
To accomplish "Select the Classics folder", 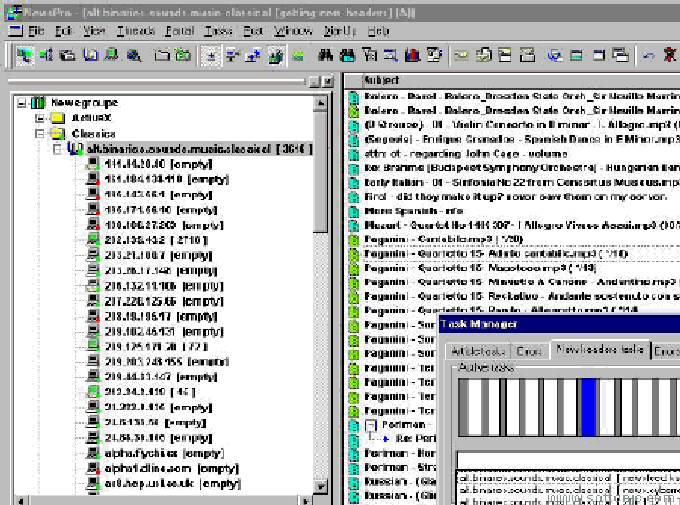I will 93,134.
